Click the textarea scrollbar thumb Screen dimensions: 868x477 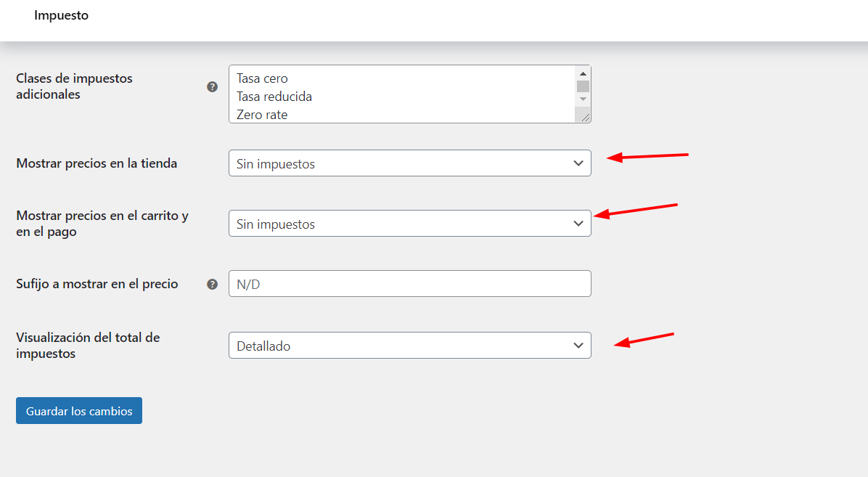[x=583, y=86]
